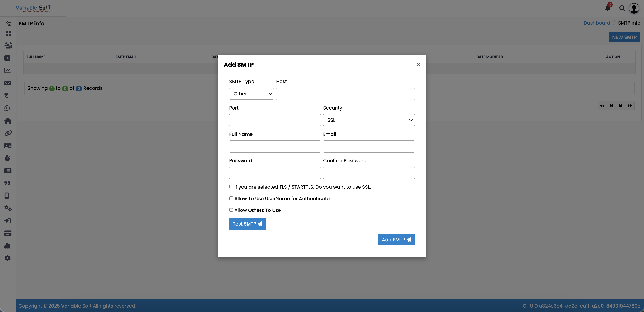Check Allow To Use UserName for Authenticate
The height and width of the screenshot is (312, 644).
[231, 198]
